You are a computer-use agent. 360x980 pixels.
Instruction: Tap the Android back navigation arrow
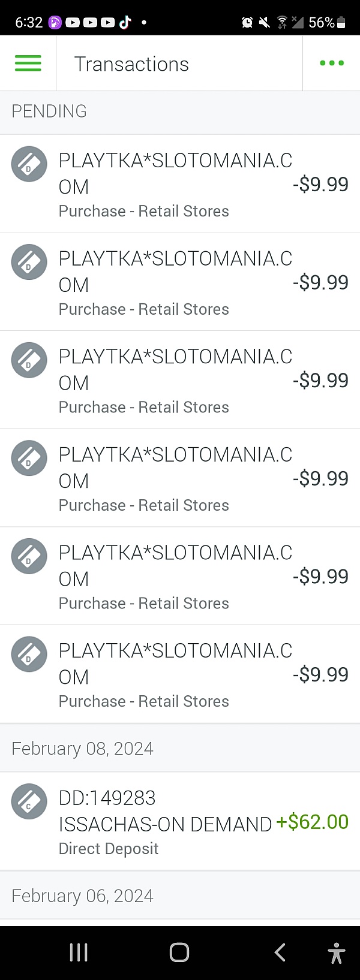pyautogui.click(x=280, y=952)
